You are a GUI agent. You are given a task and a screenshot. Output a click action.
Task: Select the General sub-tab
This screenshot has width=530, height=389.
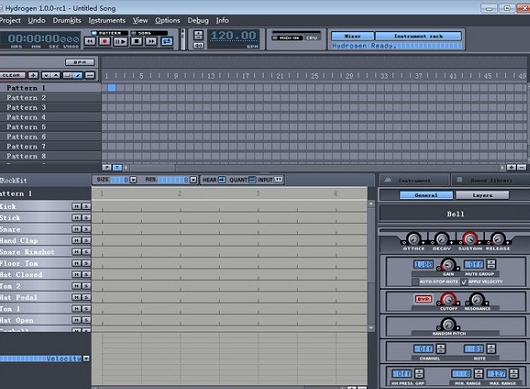click(x=426, y=195)
